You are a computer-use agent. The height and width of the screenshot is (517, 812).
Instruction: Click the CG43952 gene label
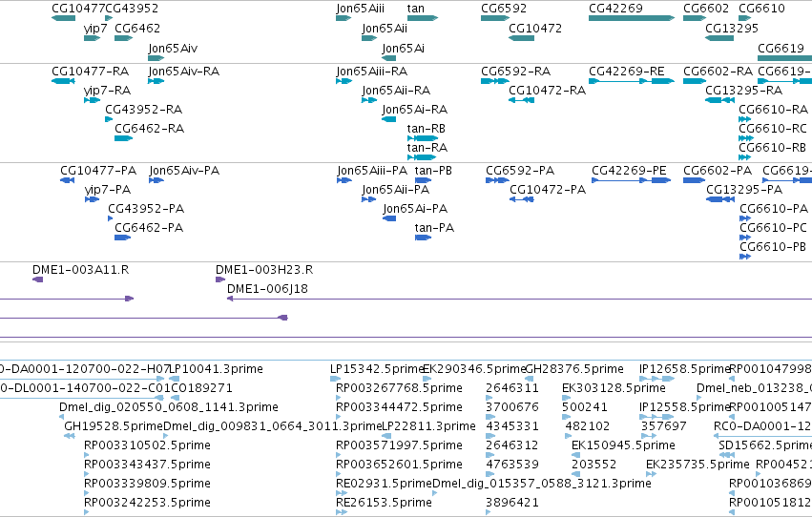point(132,9)
